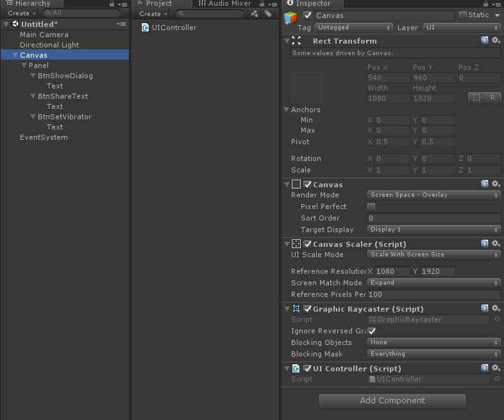Enable the Pixel Perfect checkbox
504x420 pixels.
(x=371, y=206)
